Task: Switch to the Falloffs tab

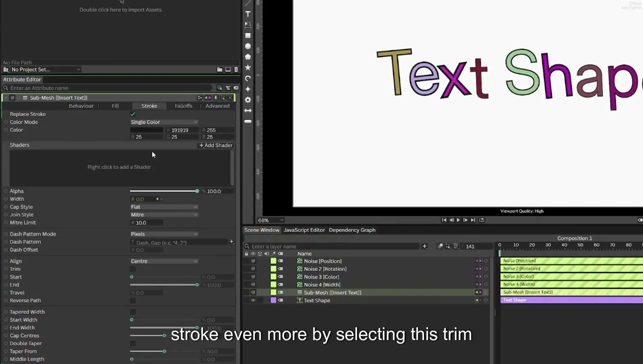Action: click(x=184, y=106)
